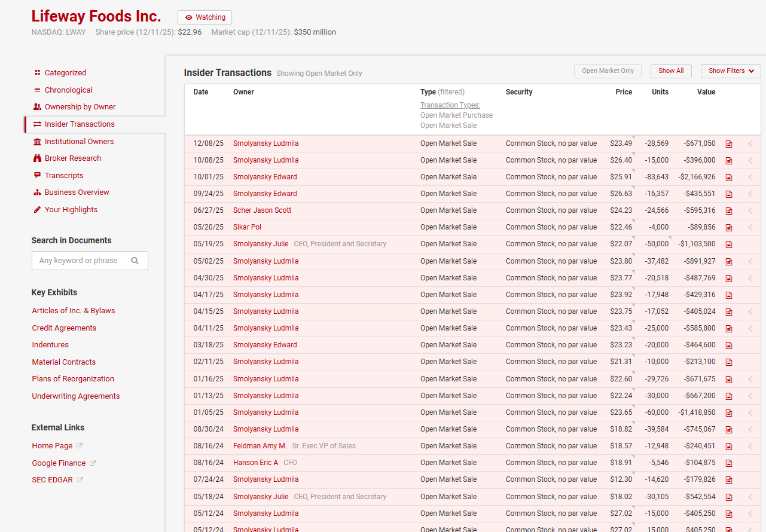Click the Categorized grid icon in sidebar

pyautogui.click(x=37, y=72)
